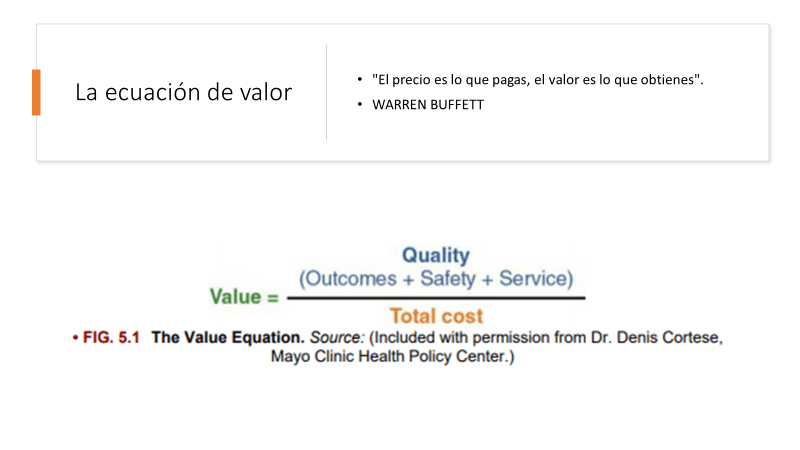
Task: Click the bullet before WARREN BUFFETT
Action: click(360, 104)
